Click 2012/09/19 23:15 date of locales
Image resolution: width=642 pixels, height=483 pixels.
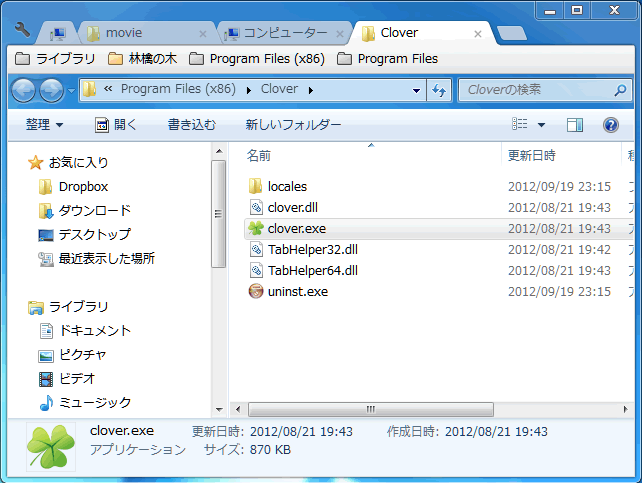coord(559,187)
